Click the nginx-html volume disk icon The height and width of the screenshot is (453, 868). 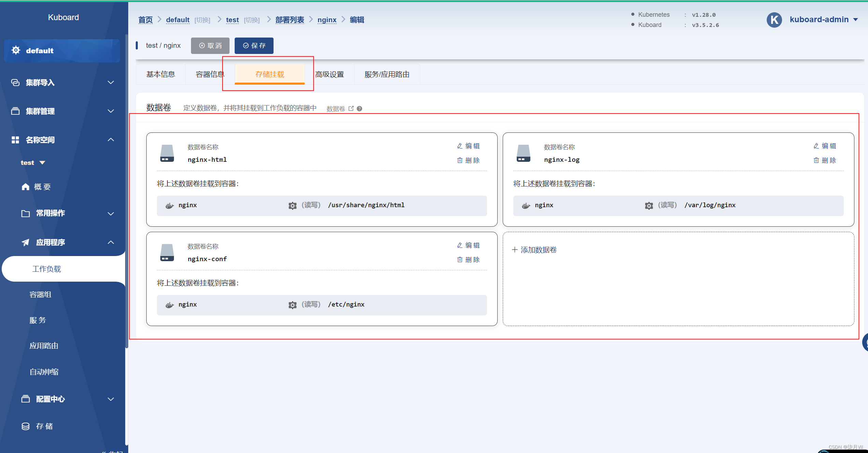[x=167, y=153]
